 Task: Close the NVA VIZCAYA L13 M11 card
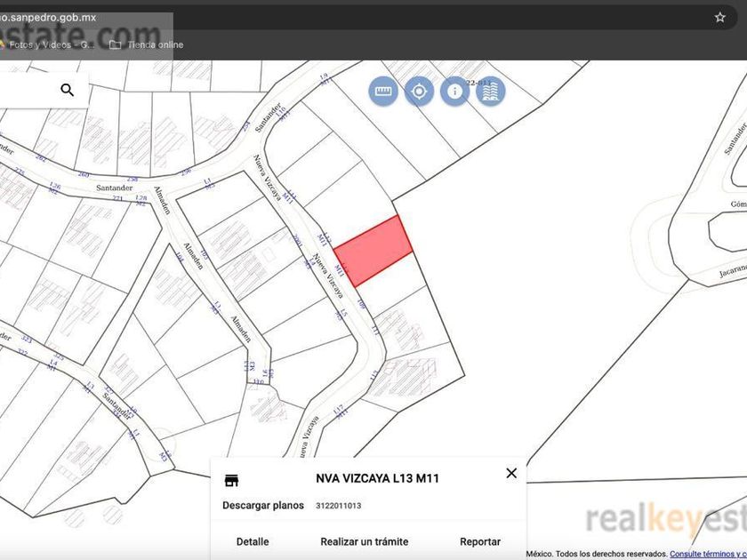tap(511, 473)
